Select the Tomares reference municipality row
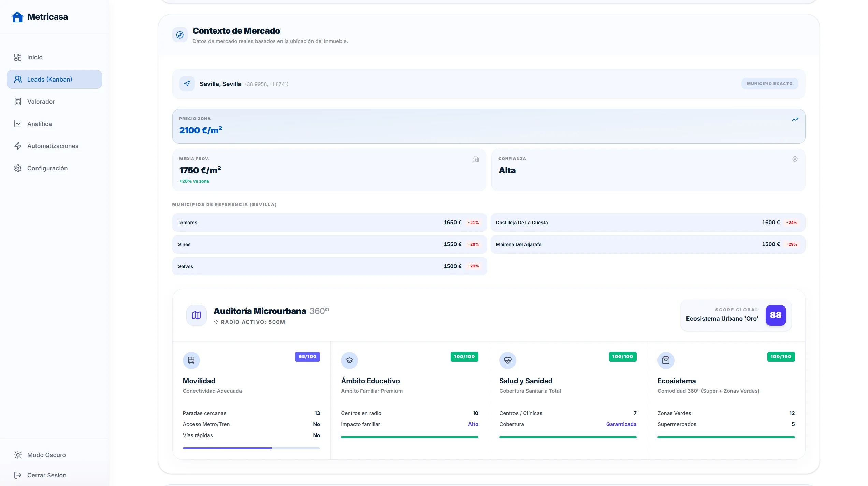 tap(329, 223)
